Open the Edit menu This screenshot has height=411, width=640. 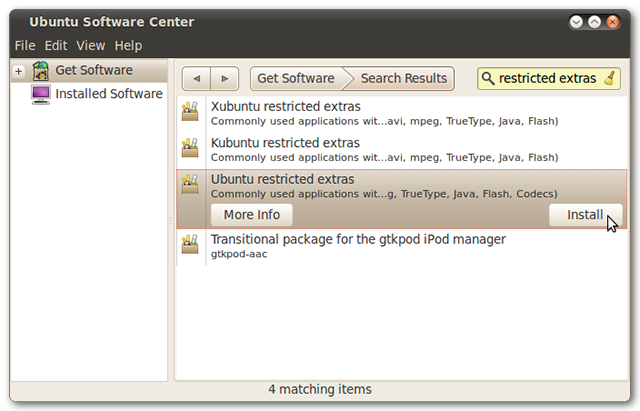tap(56, 45)
